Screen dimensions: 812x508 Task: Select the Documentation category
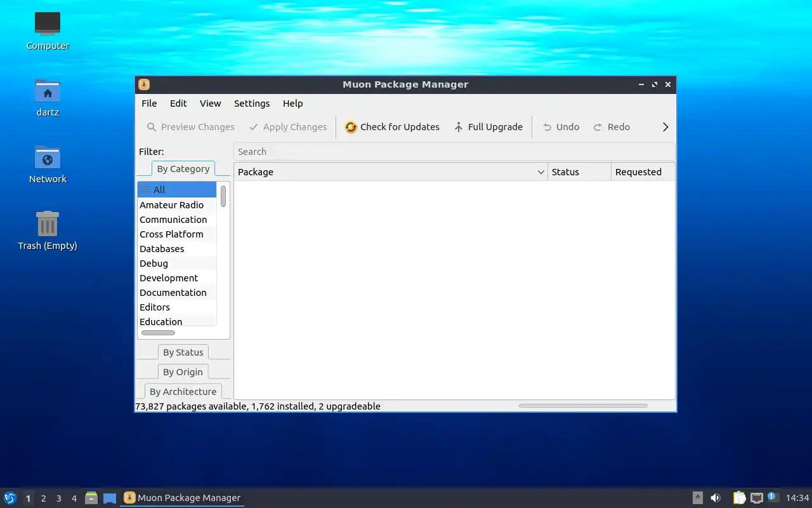[x=177, y=293]
